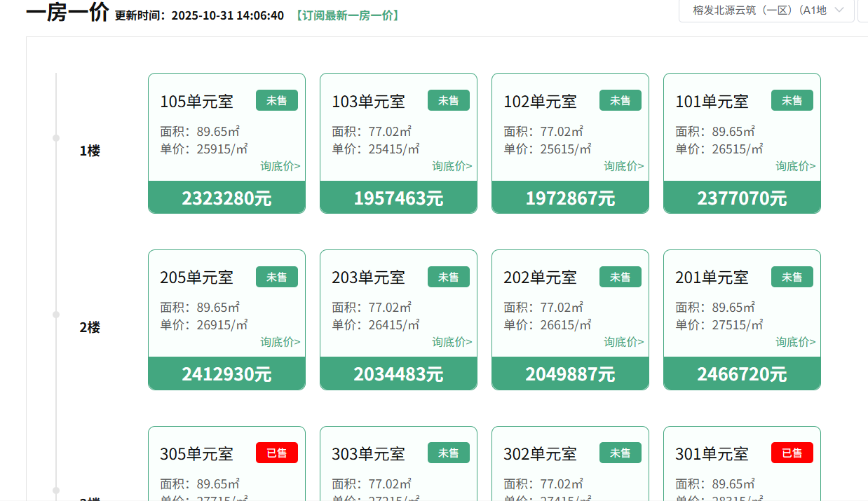Click 询底价 link for unit 103
Screen dimensions: 868x501
tap(452, 166)
